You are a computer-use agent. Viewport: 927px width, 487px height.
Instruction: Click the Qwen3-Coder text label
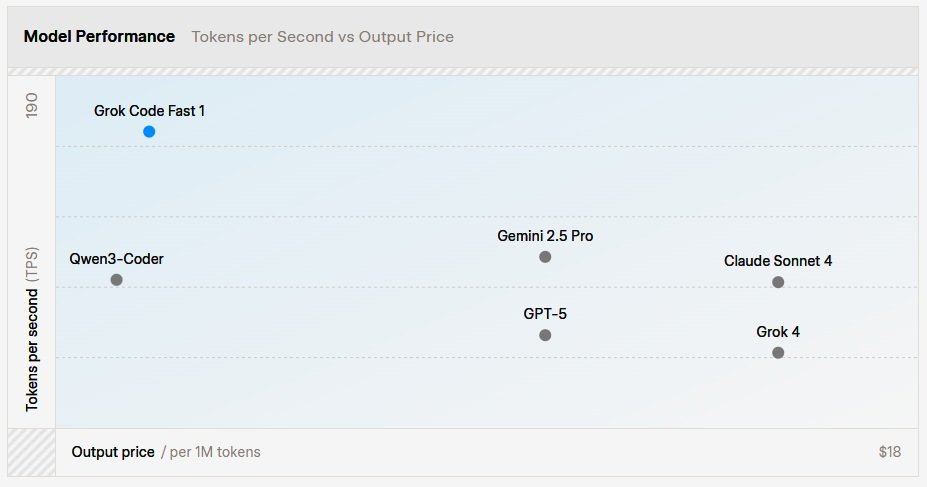point(116,259)
